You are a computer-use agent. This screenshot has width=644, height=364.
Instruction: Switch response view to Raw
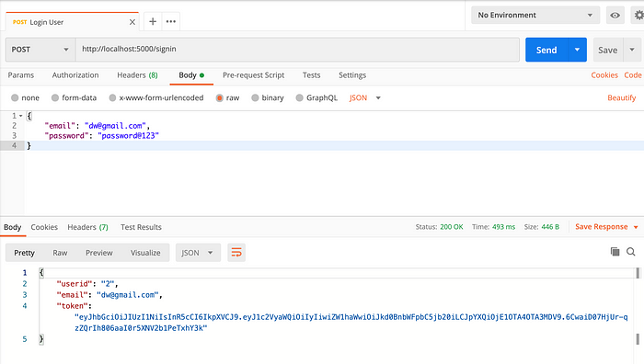60,253
